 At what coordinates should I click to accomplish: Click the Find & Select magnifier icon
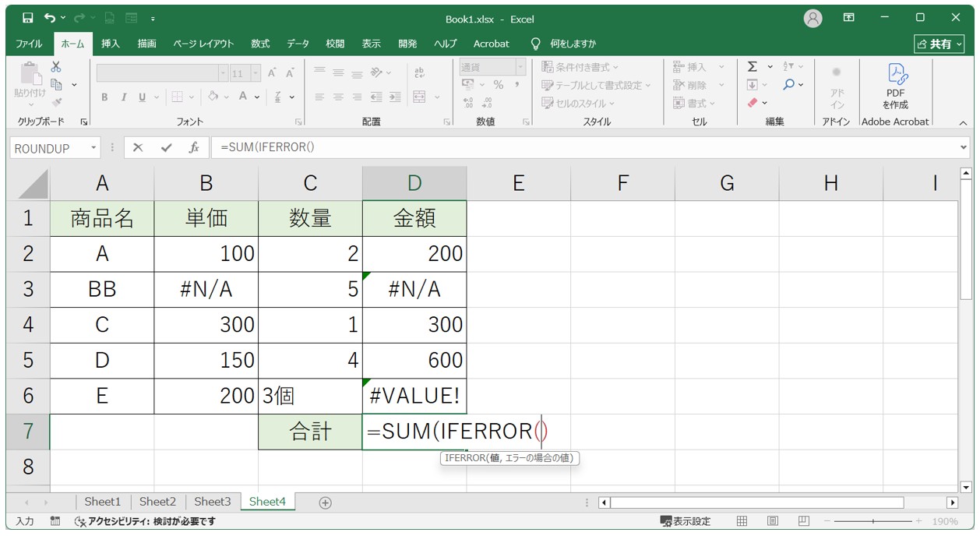[x=789, y=85]
